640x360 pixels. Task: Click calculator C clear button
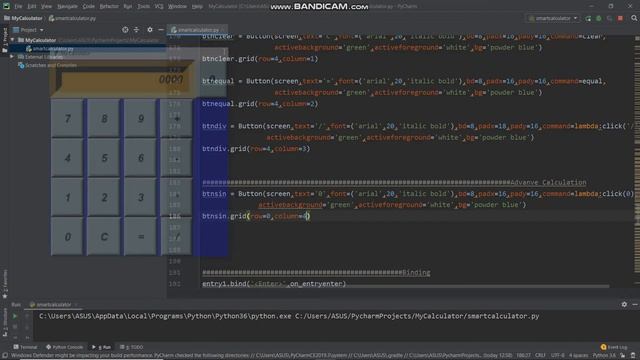point(104,237)
